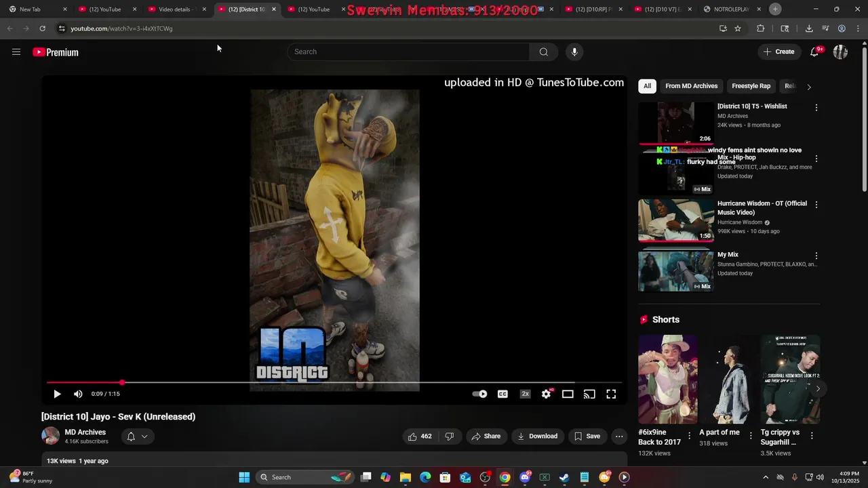868x488 pixels.
Task: Switch to NOTROLEPLAY tab
Action: 732,9
